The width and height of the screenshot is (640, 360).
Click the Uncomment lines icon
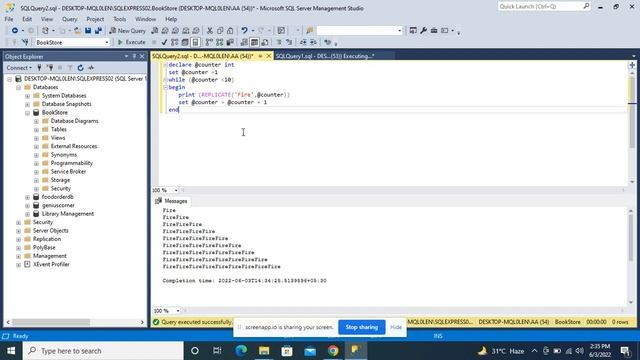point(289,42)
